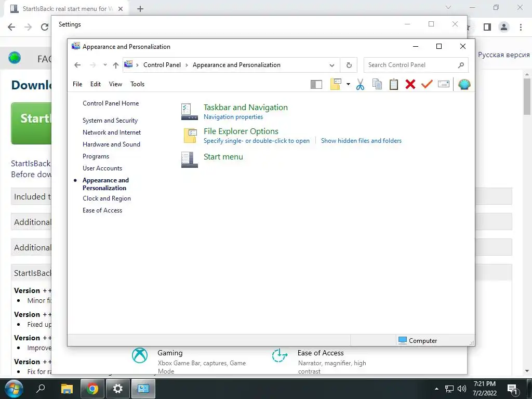Toggle the navigation pane toolbar icon
This screenshot has width=532, height=399.
coord(316,84)
